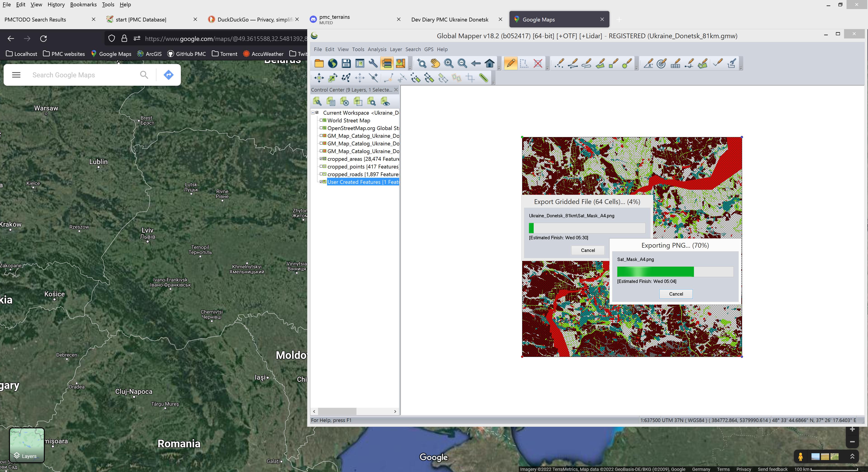868x472 pixels.
Task: Close the Control Center panel
Action: coord(396,90)
